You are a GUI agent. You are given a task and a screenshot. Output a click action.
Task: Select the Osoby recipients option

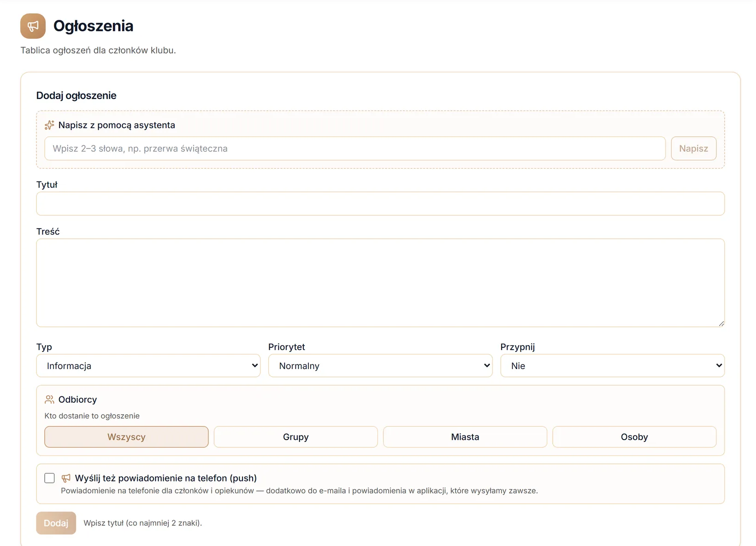634,437
